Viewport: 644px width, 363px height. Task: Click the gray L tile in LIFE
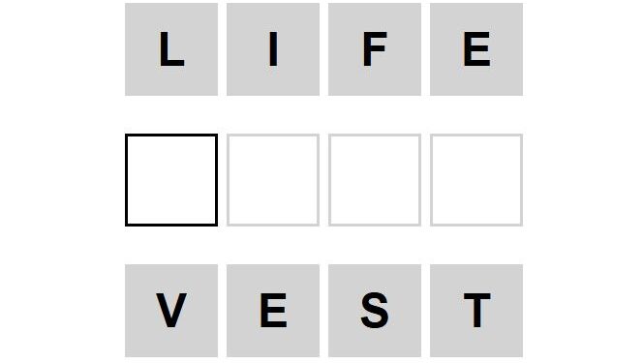[x=171, y=49]
